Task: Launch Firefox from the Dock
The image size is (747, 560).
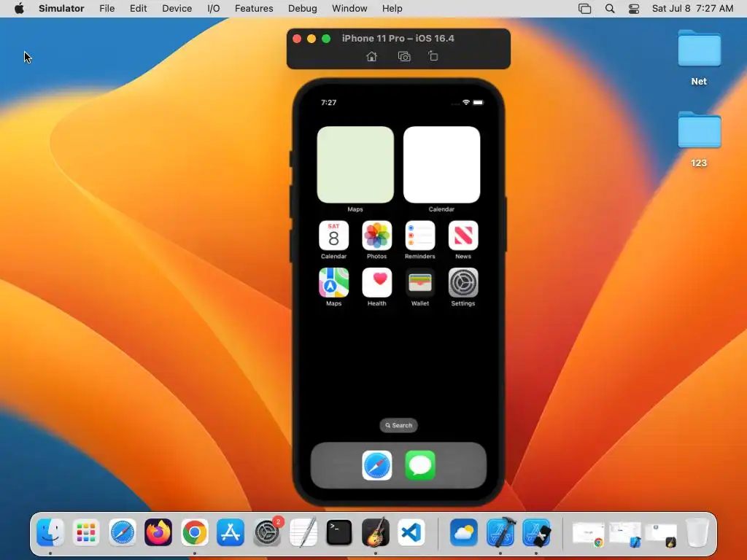Action: pos(158,532)
